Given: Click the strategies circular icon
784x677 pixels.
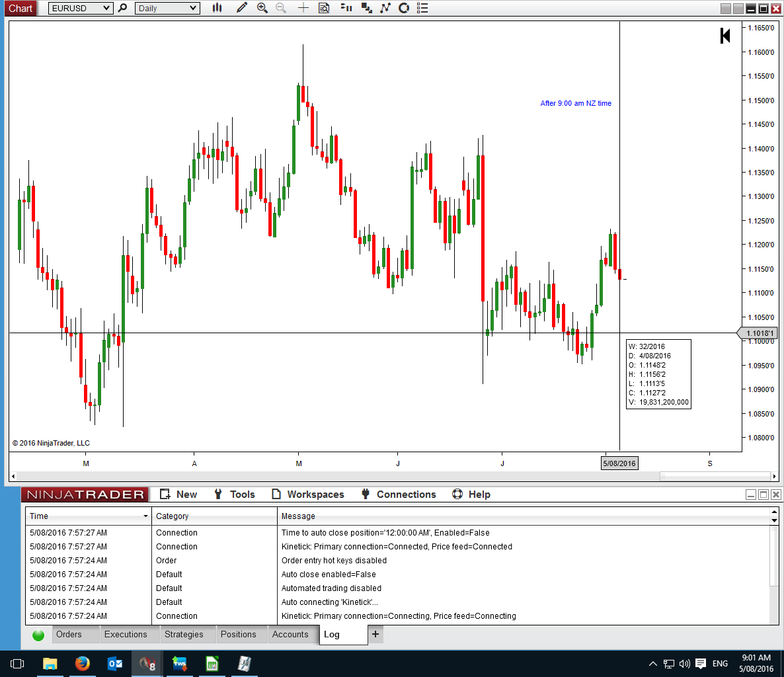Looking at the screenshot, I should [x=404, y=8].
